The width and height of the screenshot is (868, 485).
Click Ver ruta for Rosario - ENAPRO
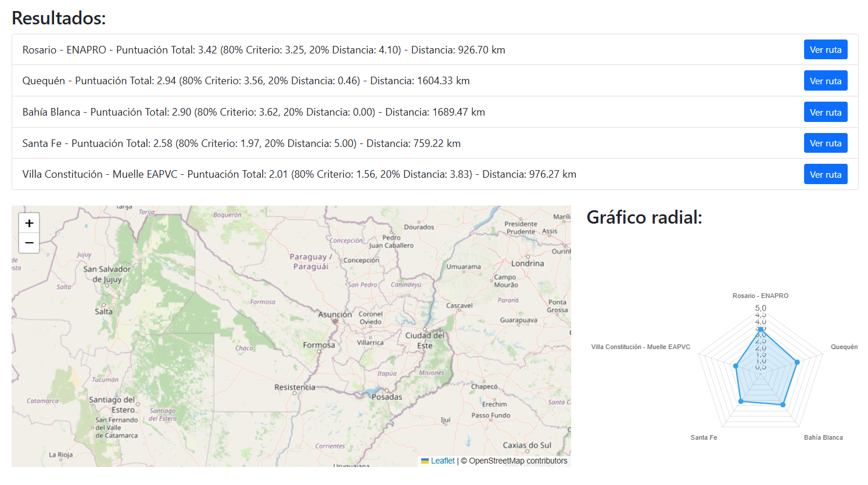(x=825, y=50)
